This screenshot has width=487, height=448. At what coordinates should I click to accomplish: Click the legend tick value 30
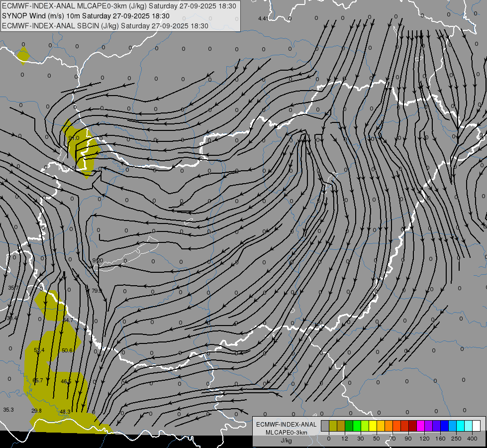coord(361,439)
